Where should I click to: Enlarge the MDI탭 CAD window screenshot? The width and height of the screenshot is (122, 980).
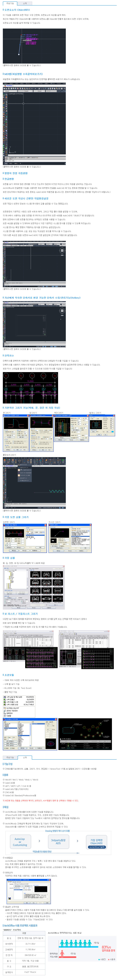coord(34,124)
